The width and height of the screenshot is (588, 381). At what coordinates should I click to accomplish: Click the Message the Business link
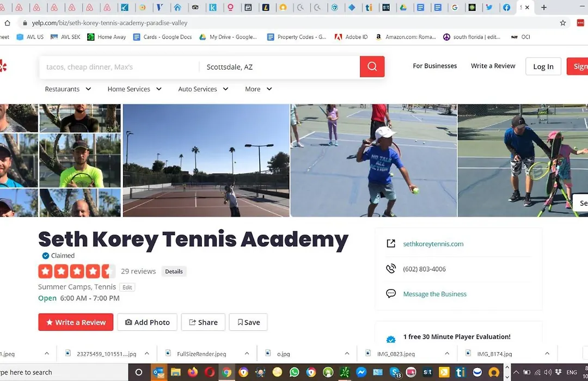pyautogui.click(x=434, y=294)
